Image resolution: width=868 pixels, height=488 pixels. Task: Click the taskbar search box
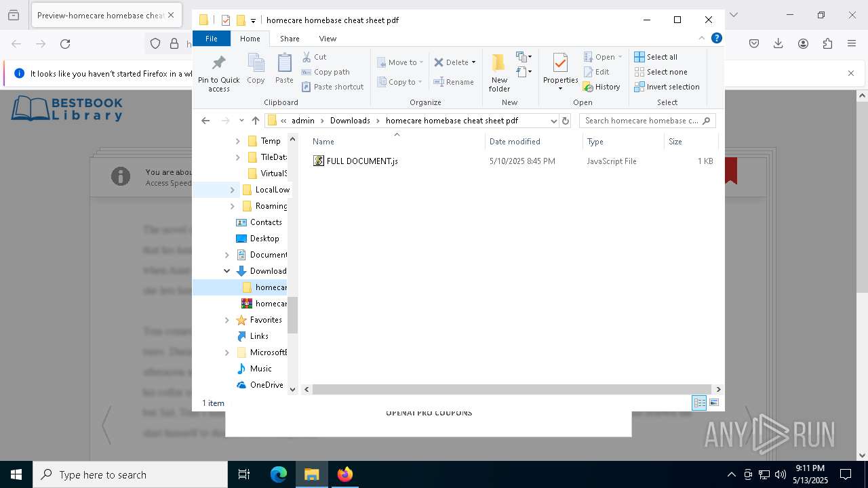coord(130,474)
